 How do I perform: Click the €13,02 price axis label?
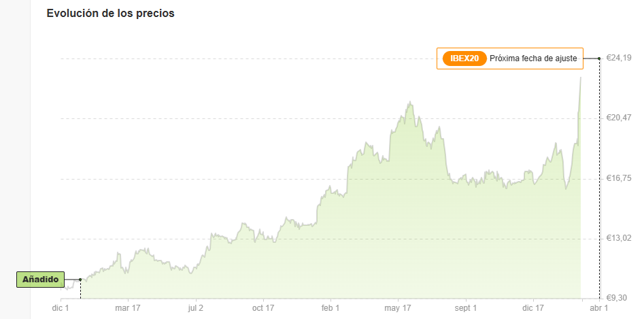point(619,238)
